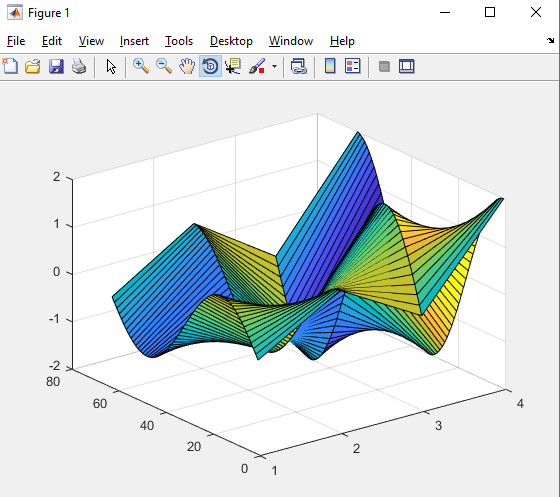Print the figure via printer icon
Viewport: 560px width, 497px height.
[79, 66]
